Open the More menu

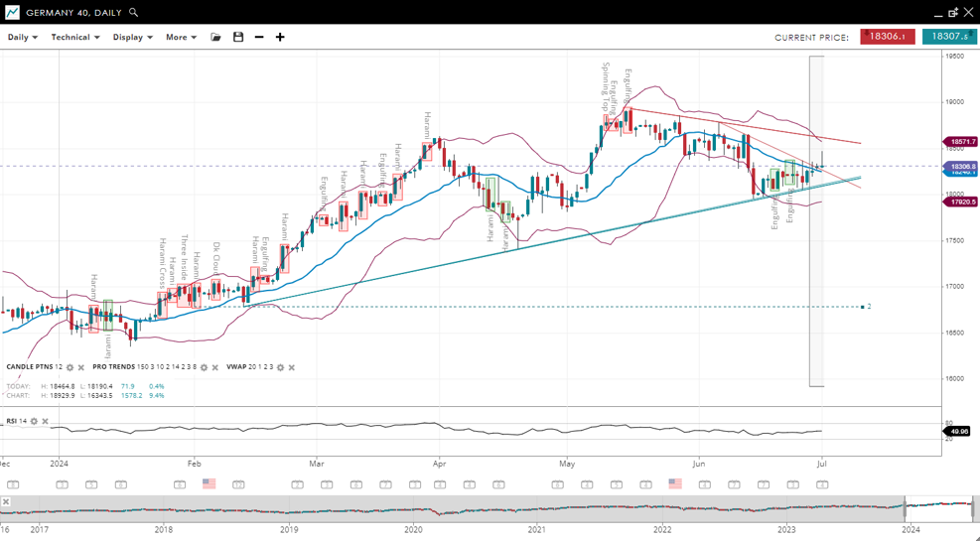click(181, 38)
